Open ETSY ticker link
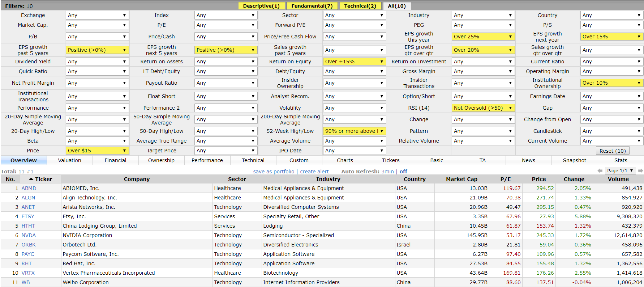 click(x=28, y=216)
